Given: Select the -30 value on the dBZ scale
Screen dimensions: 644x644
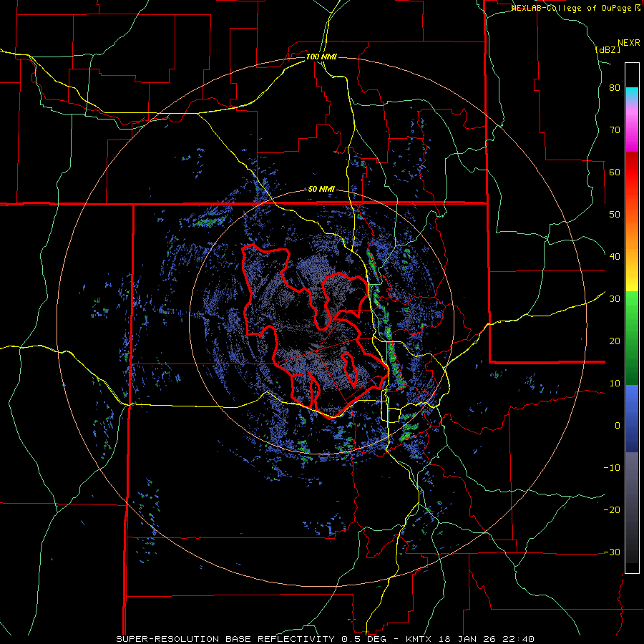Looking at the screenshot, I should (611, 552).
